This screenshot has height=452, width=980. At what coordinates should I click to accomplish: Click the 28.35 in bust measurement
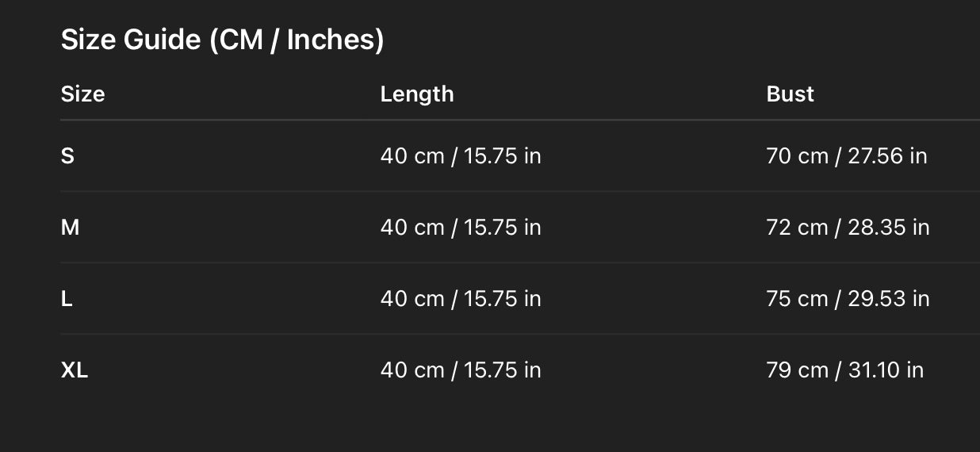888,228
